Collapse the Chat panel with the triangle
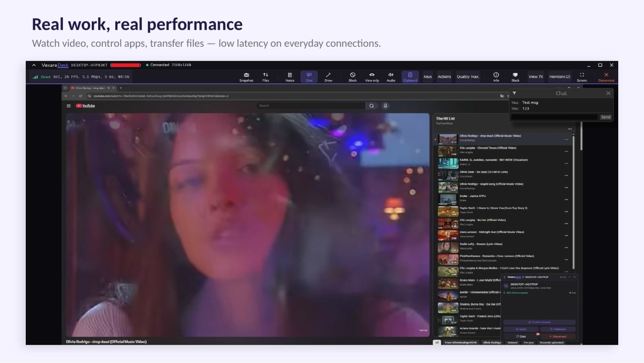Image resolution: width=644 pixels, height=363 pixels. [x=514, y=93]
